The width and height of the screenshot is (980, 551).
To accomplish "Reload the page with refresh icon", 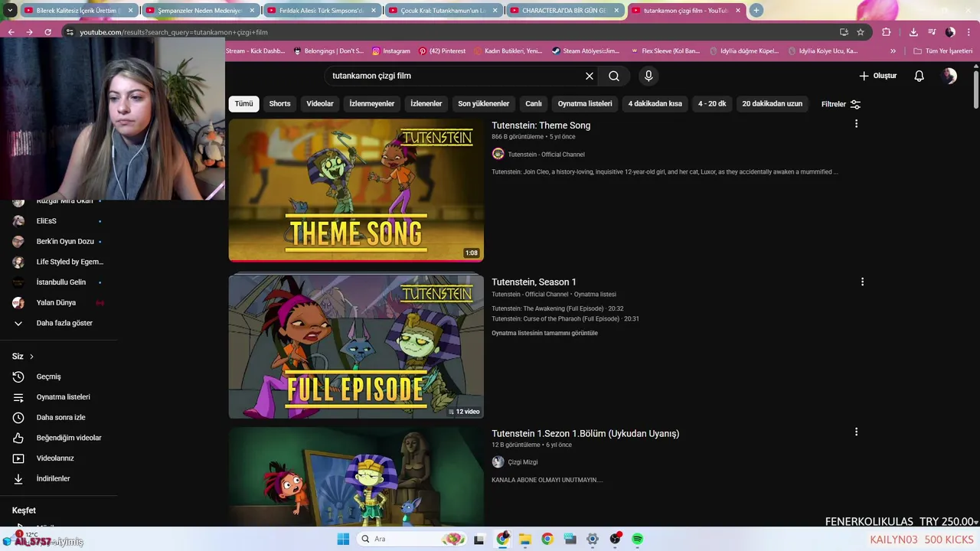I will tap(47, 32).
